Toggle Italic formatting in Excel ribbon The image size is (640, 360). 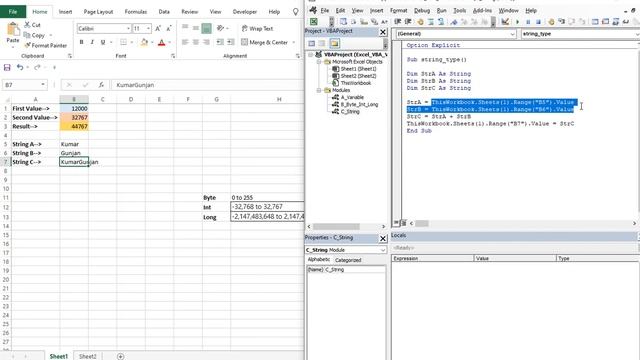coord(92,42)
